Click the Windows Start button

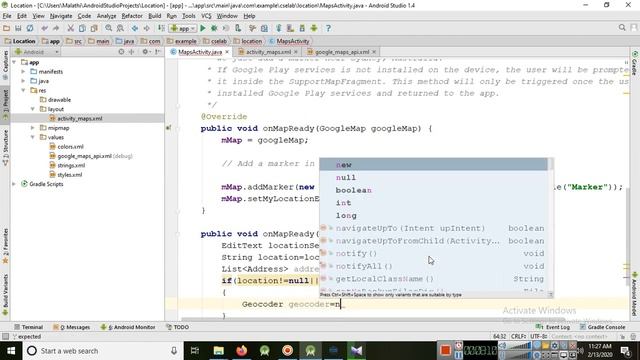point(11,351)
